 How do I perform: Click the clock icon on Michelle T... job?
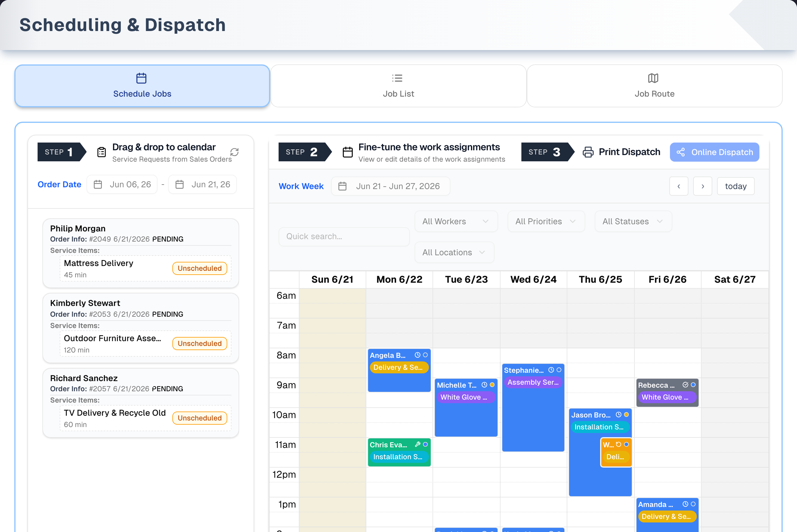click(484, 385)
